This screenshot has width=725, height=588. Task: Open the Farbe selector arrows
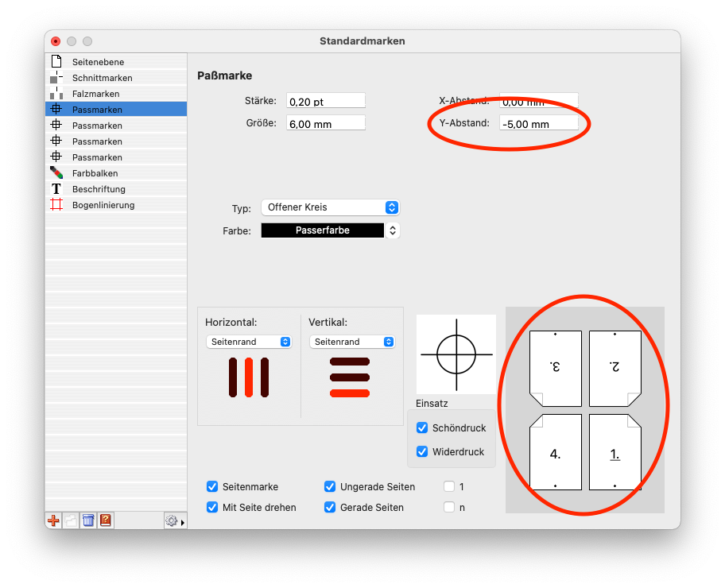pyautogui.click(x=393, y=230)
